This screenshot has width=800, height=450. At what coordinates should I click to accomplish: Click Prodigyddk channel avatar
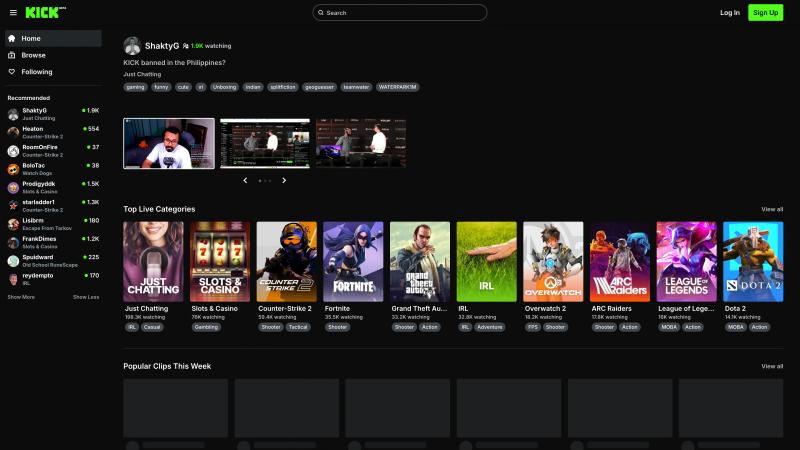pyautogui.click(x=13, y=188)
